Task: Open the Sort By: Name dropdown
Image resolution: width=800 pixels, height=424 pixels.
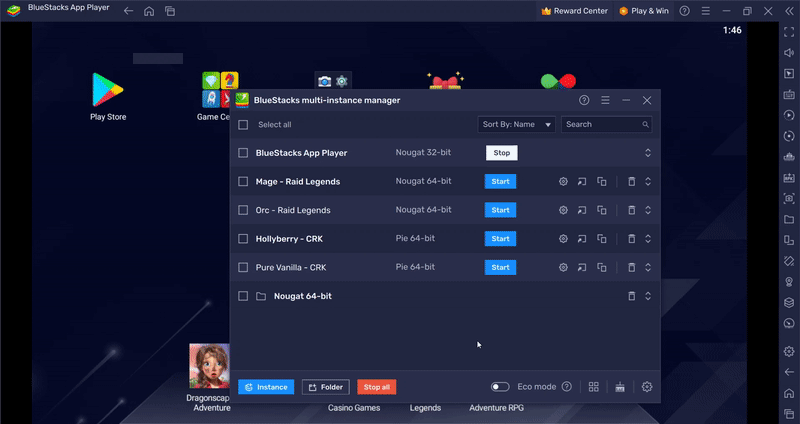Action: pyautogui.click(x=517, y=125)
